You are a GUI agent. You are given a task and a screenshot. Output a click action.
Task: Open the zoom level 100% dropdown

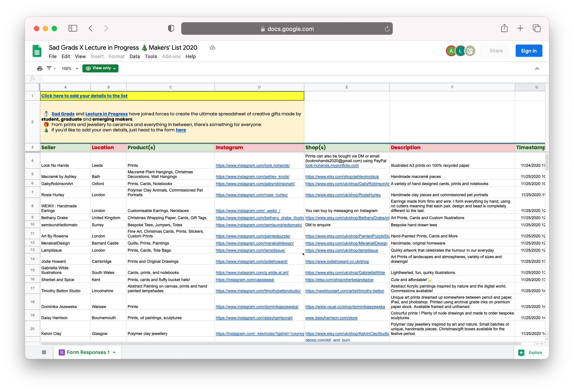click(70, 68)
